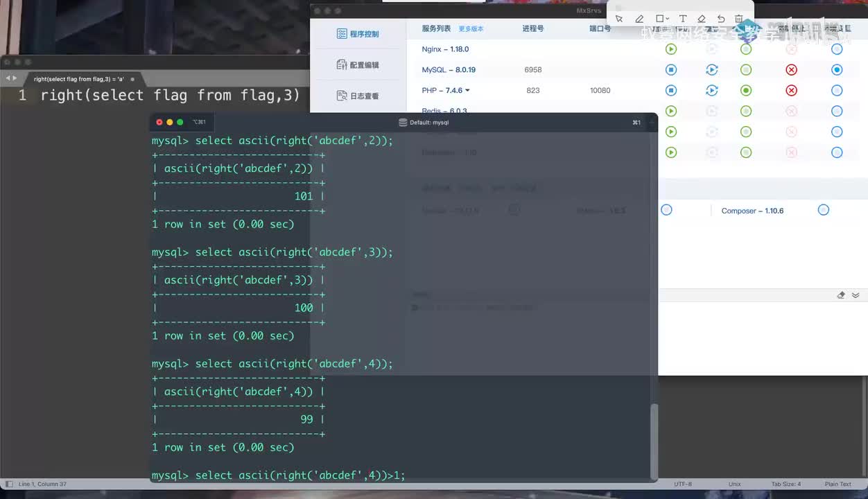Click the MySQL – 8.0.19 service name
The image size is (868, 499).
click(449, 70)
